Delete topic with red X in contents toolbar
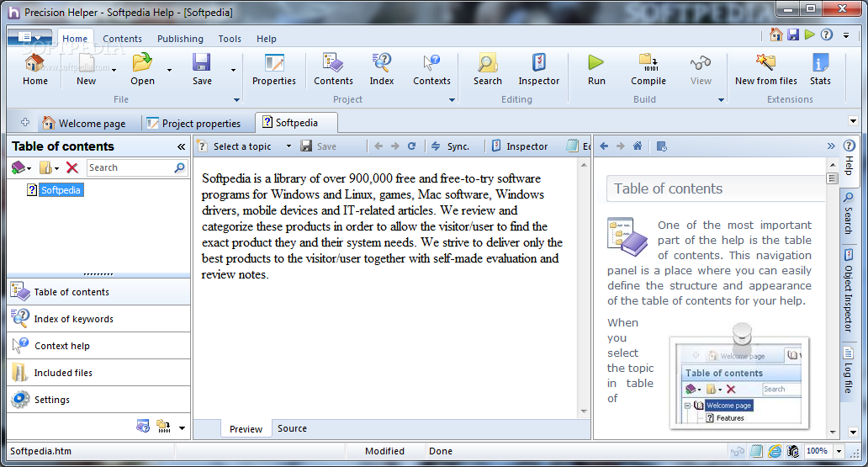 [x=72, y=167]
